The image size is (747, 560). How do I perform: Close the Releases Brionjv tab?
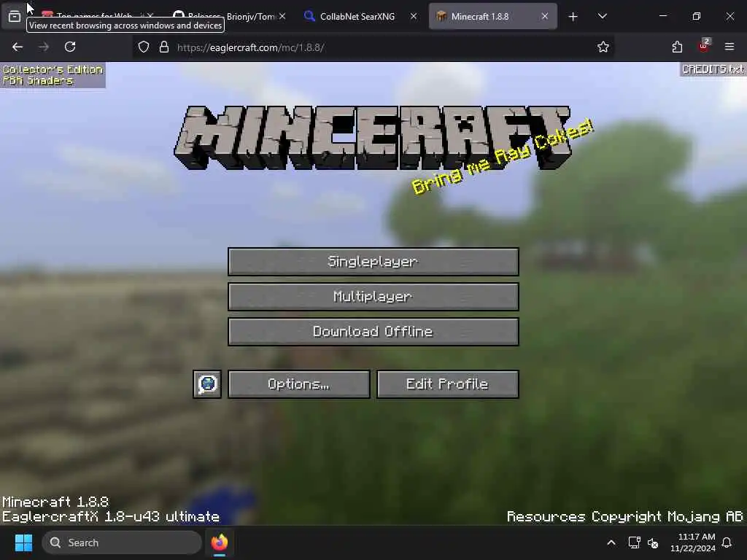282,16
